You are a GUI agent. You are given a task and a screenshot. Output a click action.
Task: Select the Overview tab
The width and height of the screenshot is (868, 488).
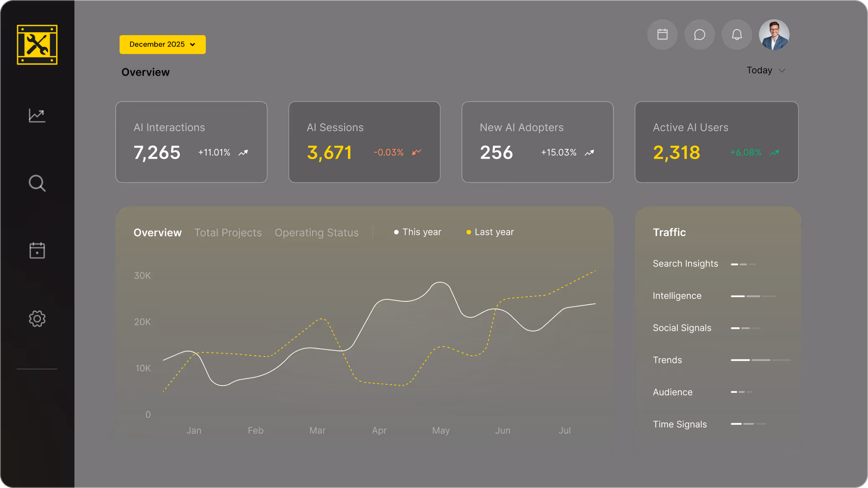158,233
